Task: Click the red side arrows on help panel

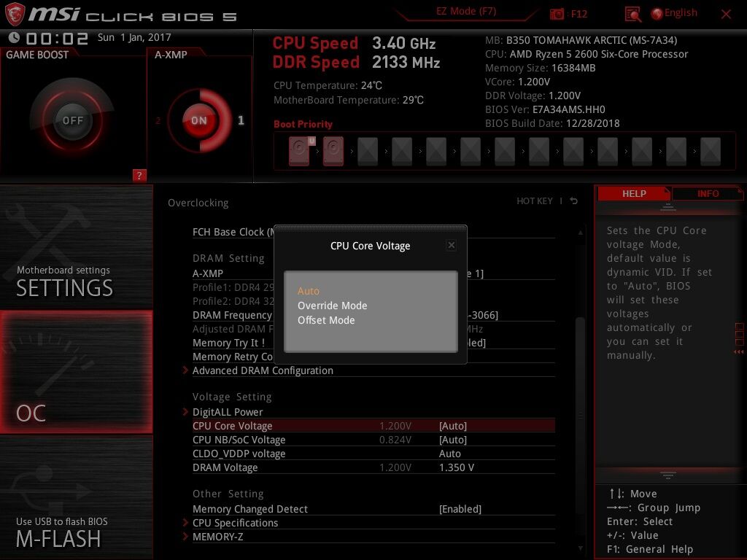Action: (739, 352)
